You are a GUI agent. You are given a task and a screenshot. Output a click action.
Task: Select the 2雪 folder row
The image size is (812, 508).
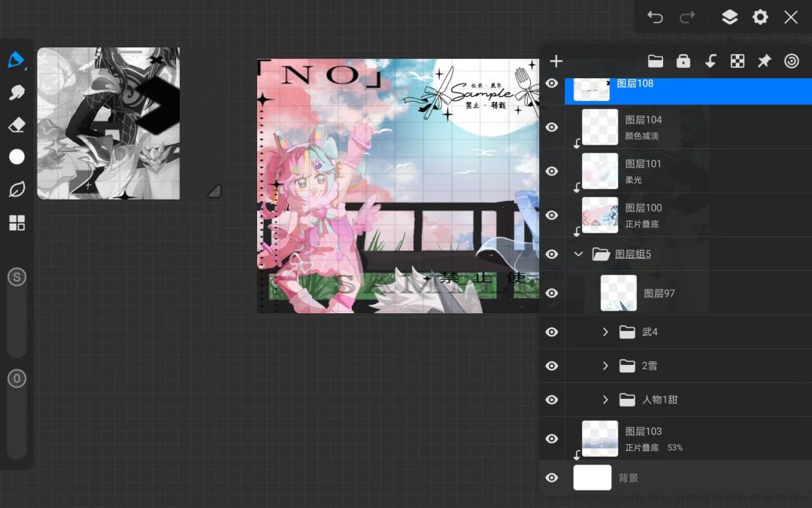coord(689,366)
